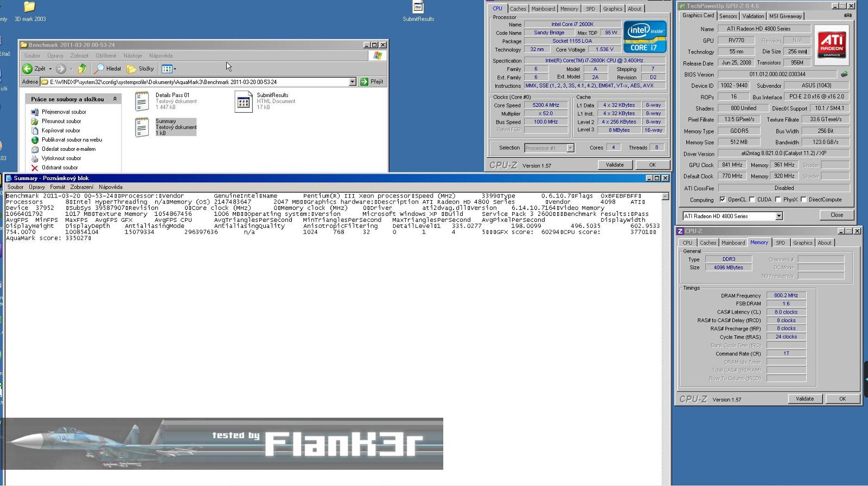
Task: Click Close button in GPU-Z
Action: tap(837, 215)
